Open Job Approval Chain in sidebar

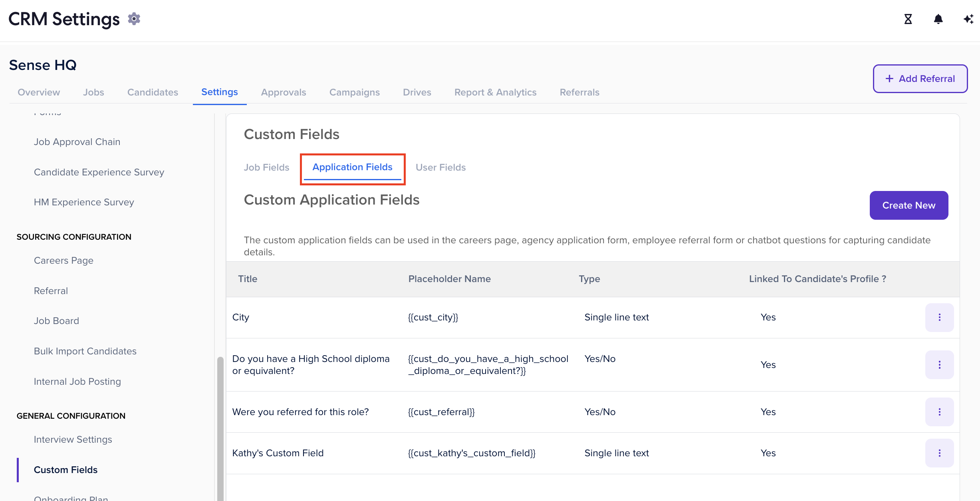(77, 142)
